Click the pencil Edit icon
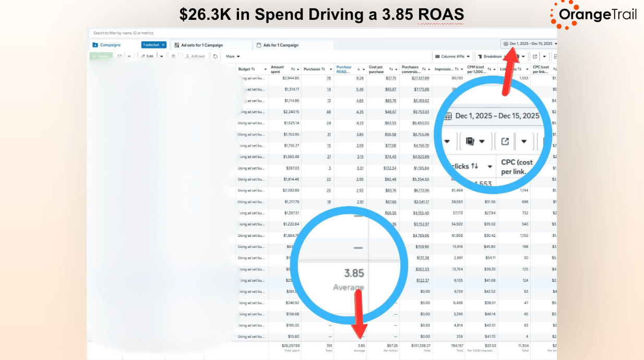Screen dimensions: 644x360 pyautogui.click(x=143, y=56)
